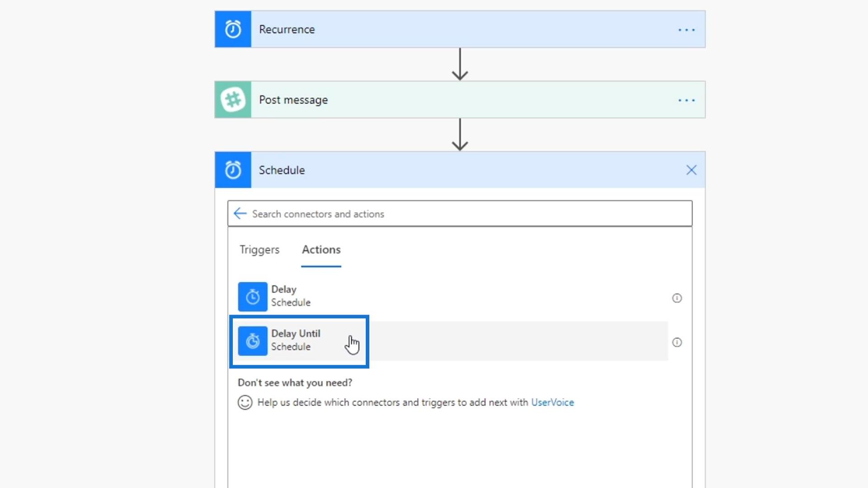This screenshot has height=488, width=868.
Task: Close the Schedule action picker
Action: tap(691, 170)
